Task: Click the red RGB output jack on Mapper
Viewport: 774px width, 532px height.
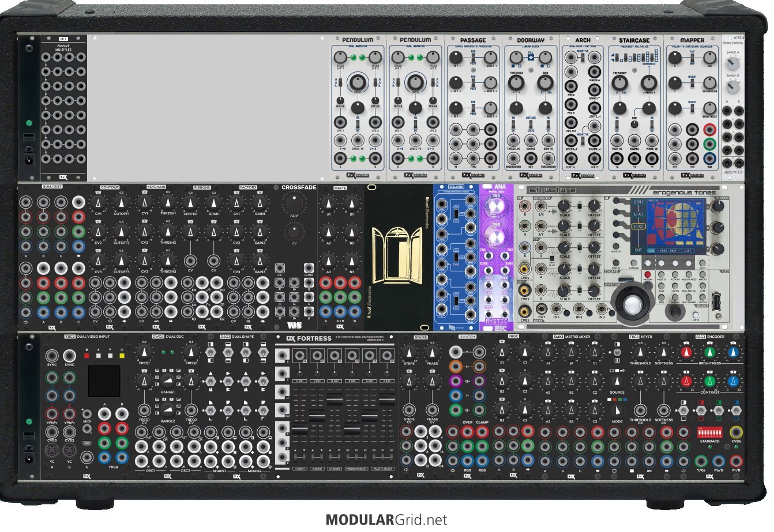Action: pos(709,130)
